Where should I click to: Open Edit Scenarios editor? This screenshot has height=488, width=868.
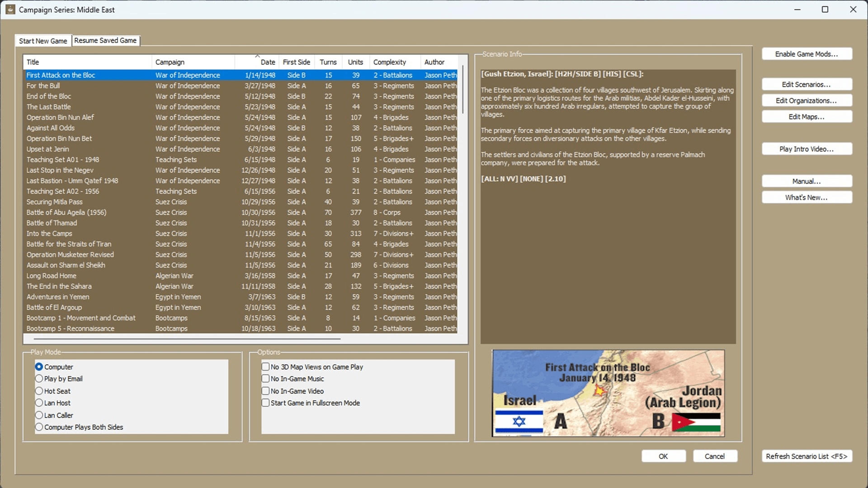pos(807,84)
